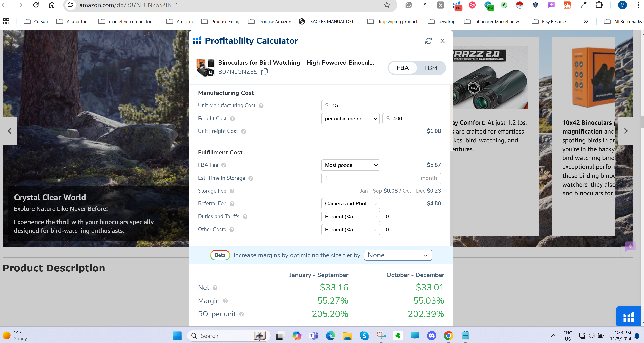Screen dimensions: 644x343
Task: Show help for Duties and Tariffs
Action: pyautogui.click(x=245, y=217)
